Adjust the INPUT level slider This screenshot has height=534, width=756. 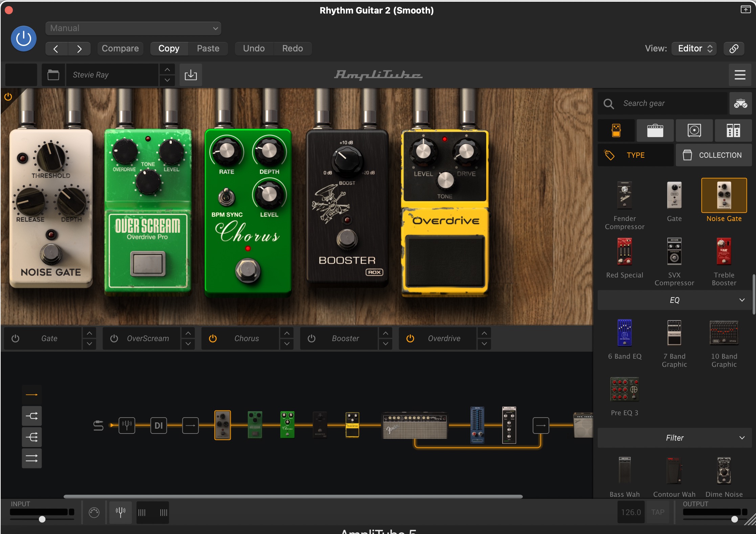(42, 519)
